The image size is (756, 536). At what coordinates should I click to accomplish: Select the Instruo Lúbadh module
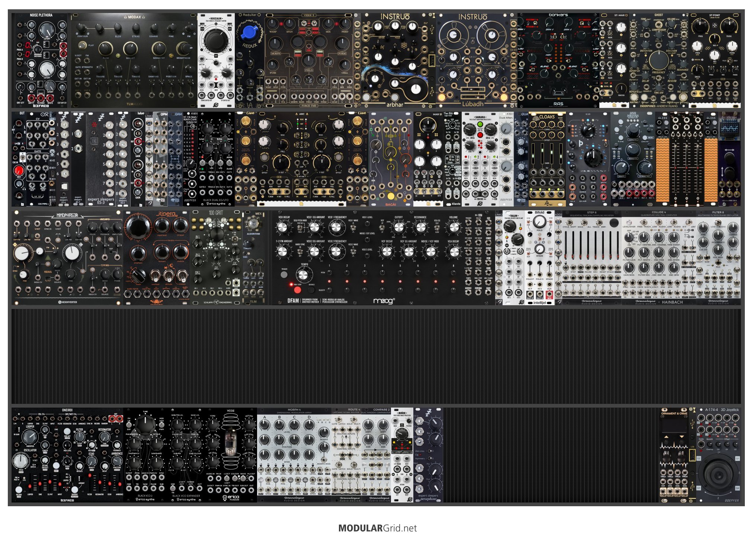(472, 60)
